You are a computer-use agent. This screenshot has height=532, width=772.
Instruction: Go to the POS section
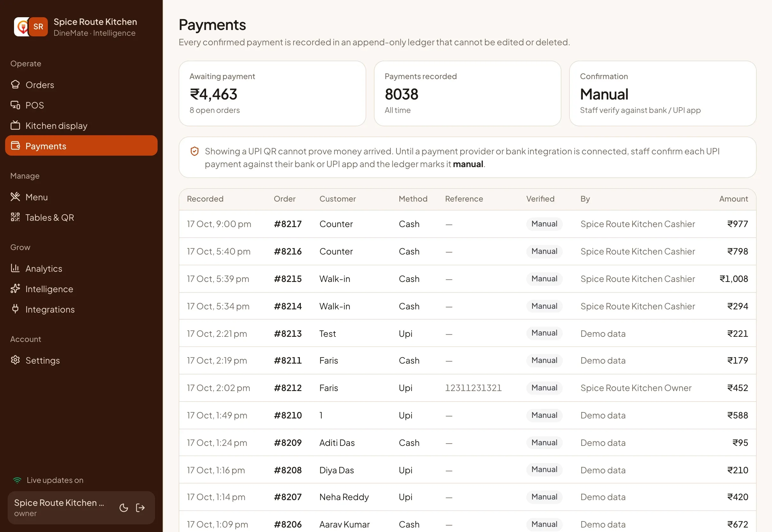pyautogui.click(x=81, y=105)
